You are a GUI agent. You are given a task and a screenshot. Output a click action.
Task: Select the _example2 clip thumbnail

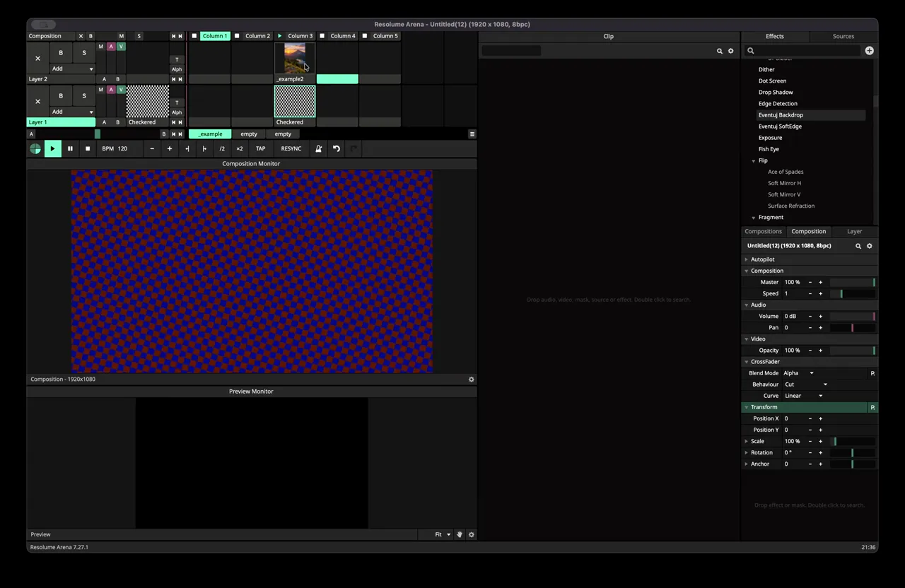coord(295,58)
